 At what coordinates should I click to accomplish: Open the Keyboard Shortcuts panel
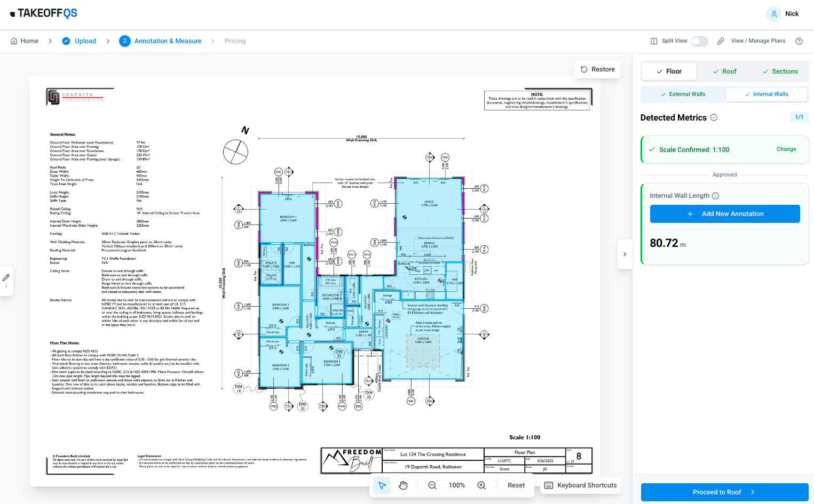(x=580, y=485)
